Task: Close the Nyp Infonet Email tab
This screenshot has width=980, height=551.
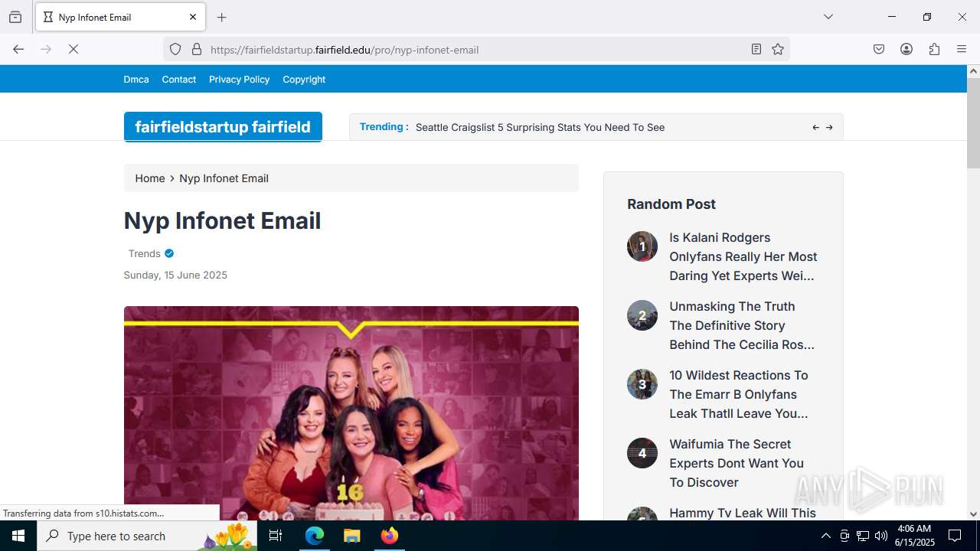Action: (x=193, y=17)
